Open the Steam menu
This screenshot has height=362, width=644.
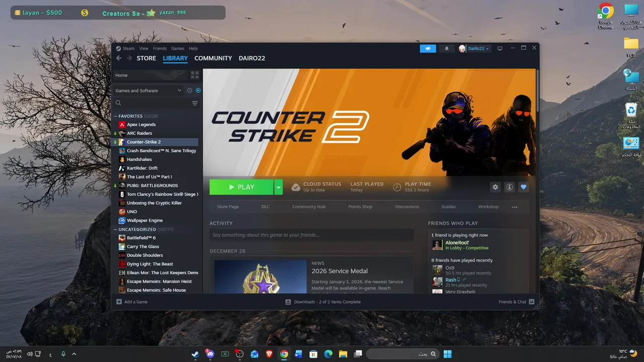(129, 49)
